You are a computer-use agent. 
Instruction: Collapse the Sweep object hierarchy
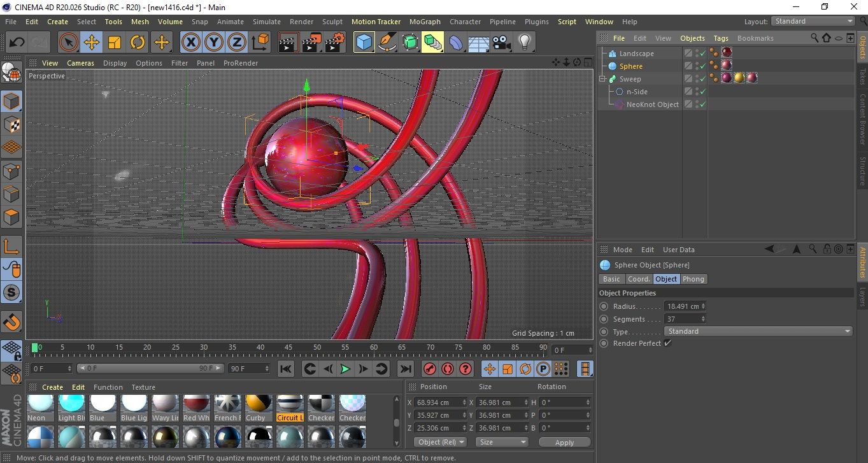602,79
